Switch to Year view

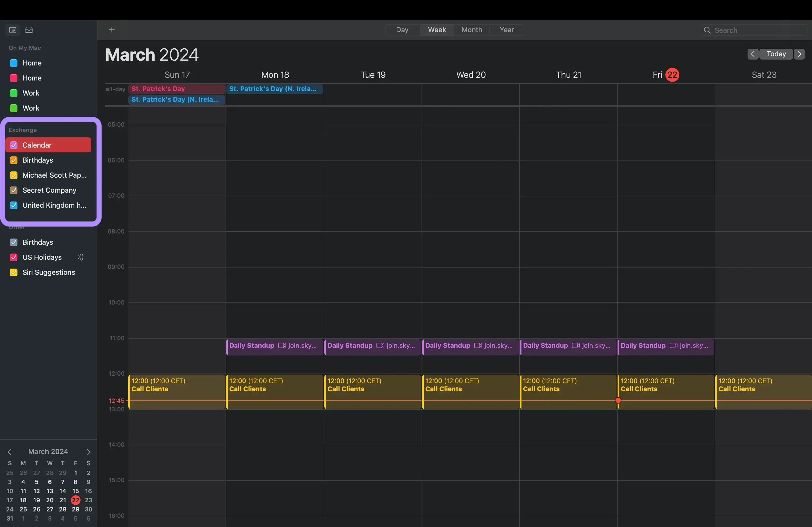pyautogui.click(x=506, y=30)
